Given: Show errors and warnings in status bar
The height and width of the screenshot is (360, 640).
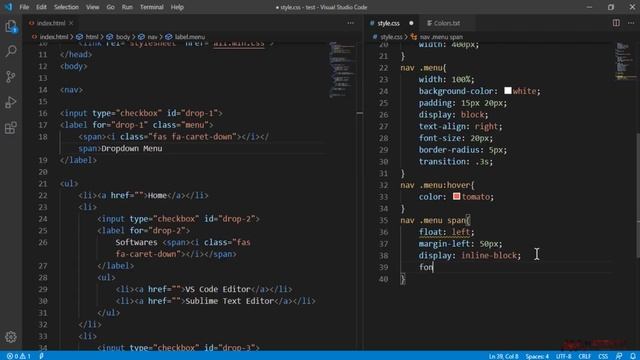Looking at the screenshot, I should coord(19,356).
